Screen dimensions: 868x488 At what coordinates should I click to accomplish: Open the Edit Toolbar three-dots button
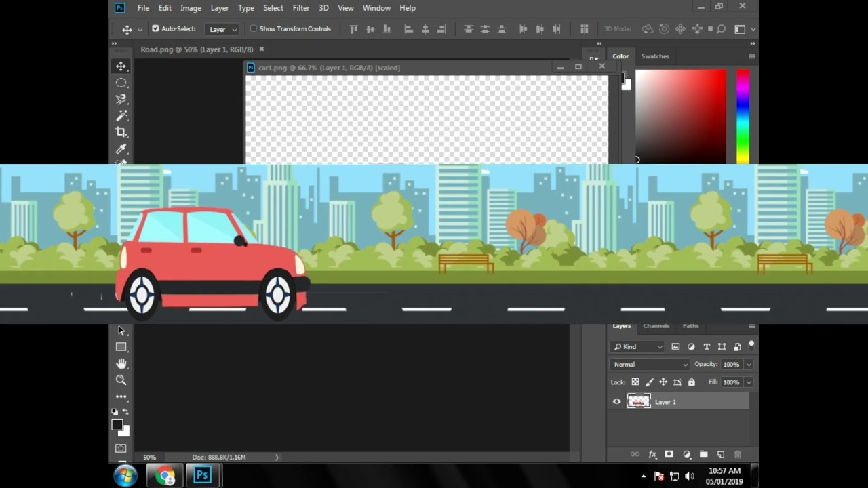point(121,396)
